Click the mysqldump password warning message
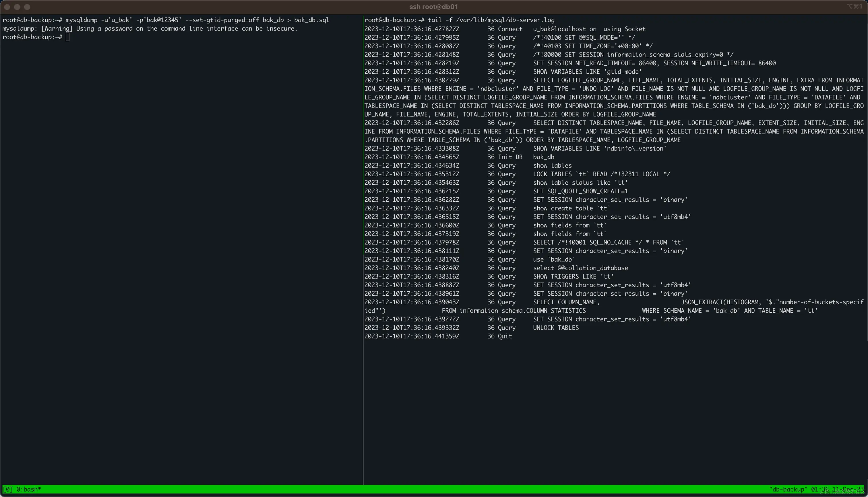Image resolution: width=868 pixels, height=497 pixels. point(150,29)
